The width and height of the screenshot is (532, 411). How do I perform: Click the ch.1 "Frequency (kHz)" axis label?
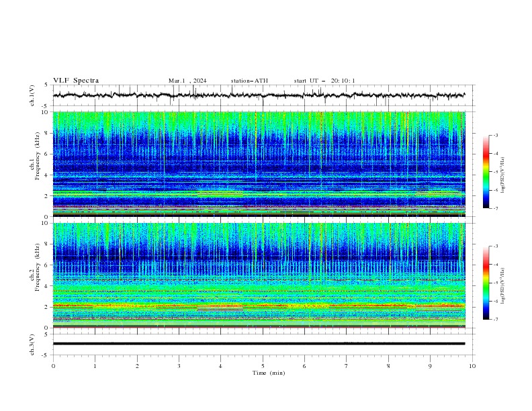coord(37,156)
